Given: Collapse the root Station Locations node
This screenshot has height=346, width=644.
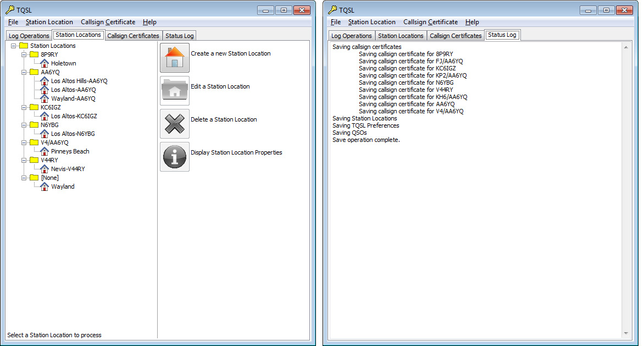Looking at the screenshot, I should click(13, 46).
